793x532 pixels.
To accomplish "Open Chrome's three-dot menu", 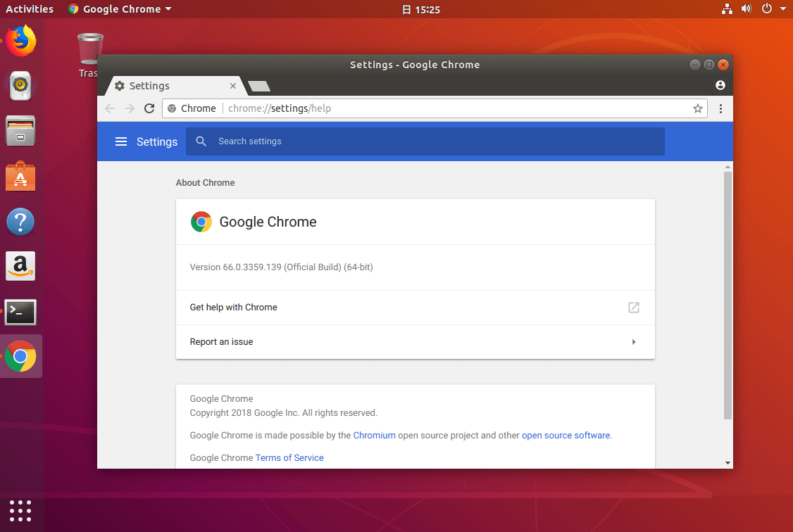I will tap(720, 108).
